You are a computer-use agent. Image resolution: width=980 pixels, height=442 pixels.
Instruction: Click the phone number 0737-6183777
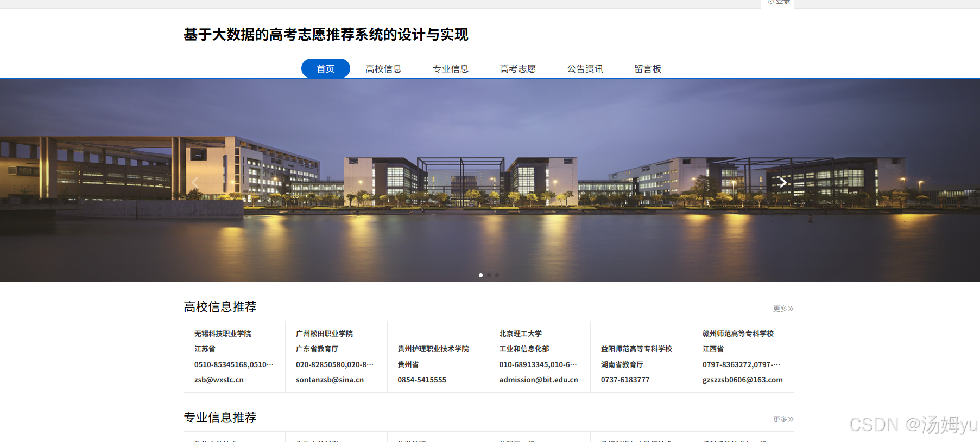[x=625, y=380]
